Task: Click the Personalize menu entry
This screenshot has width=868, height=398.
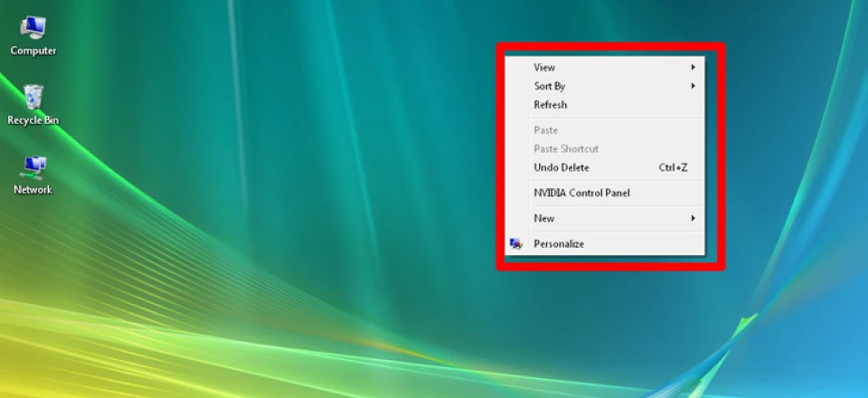Action: tap(605, 244)
